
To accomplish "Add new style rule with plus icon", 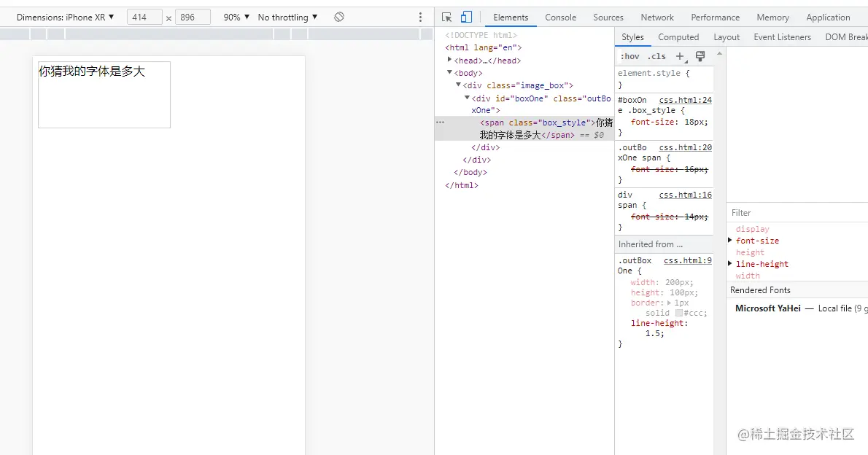I will point(680,56).
